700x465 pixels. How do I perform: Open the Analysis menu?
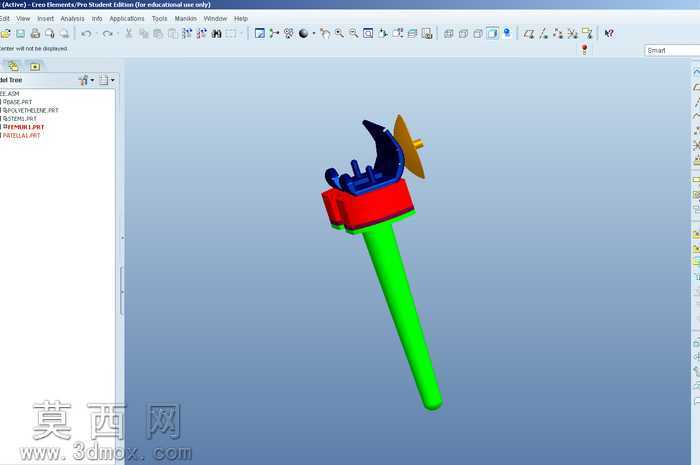pos(72,19)
